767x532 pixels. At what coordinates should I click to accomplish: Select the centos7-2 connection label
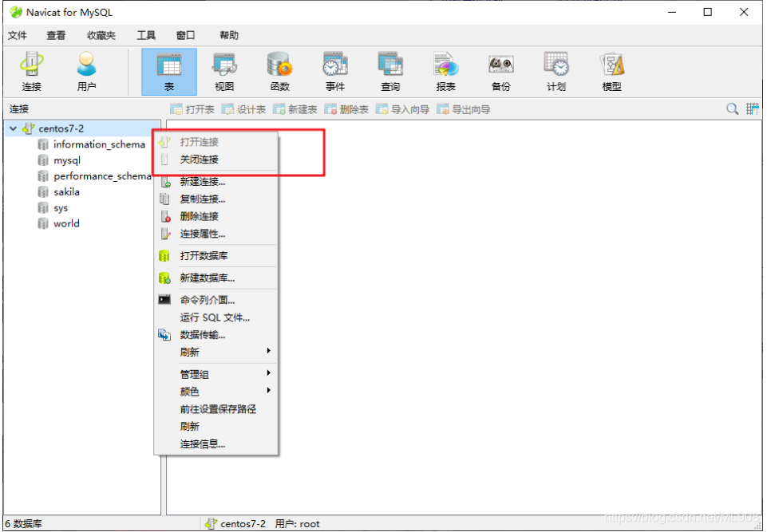pos(61,128)
